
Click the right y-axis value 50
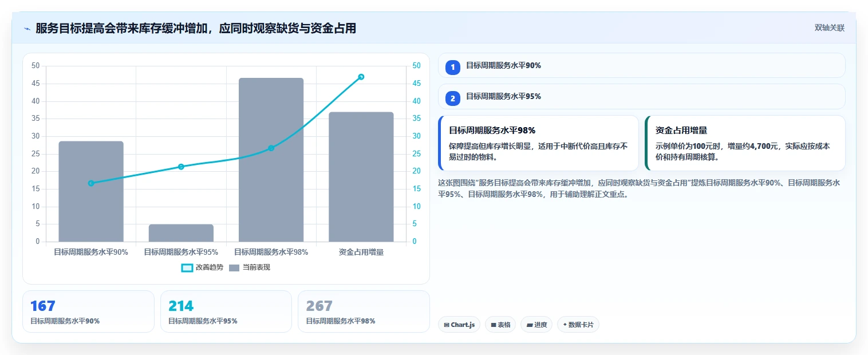[x=416, y=66]
